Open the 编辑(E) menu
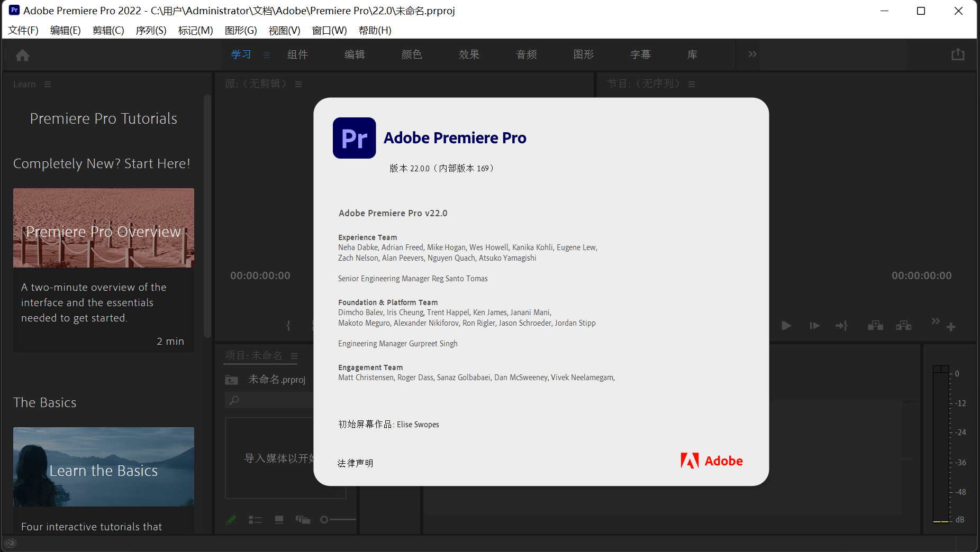Screen dimensions: 980x552 point(66,30)
